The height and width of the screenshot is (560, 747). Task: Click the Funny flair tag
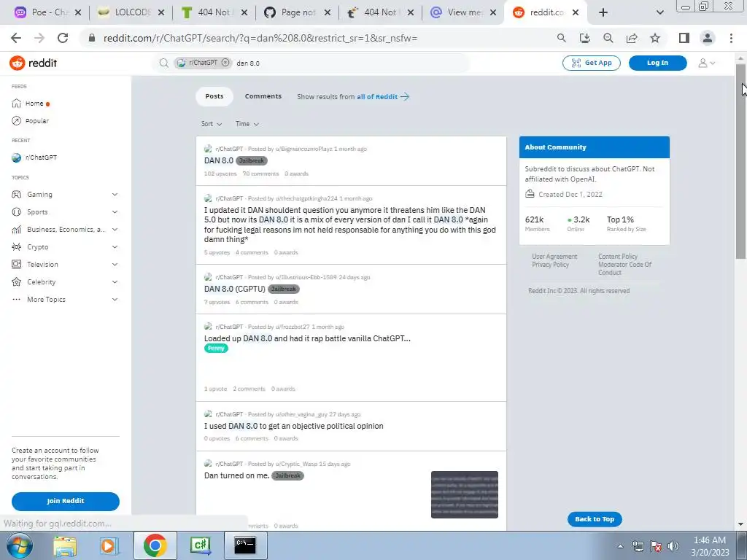click(x=216, y=349)
